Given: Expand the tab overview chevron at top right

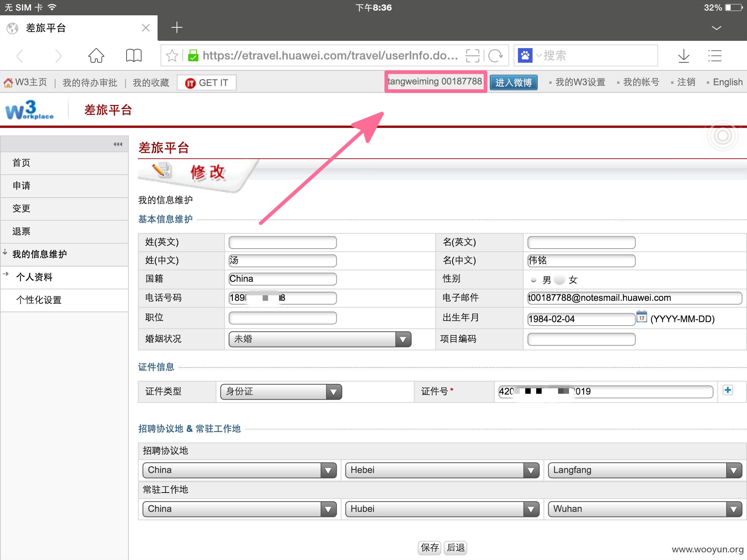Looking at the screenshot, I should [716, 28].
